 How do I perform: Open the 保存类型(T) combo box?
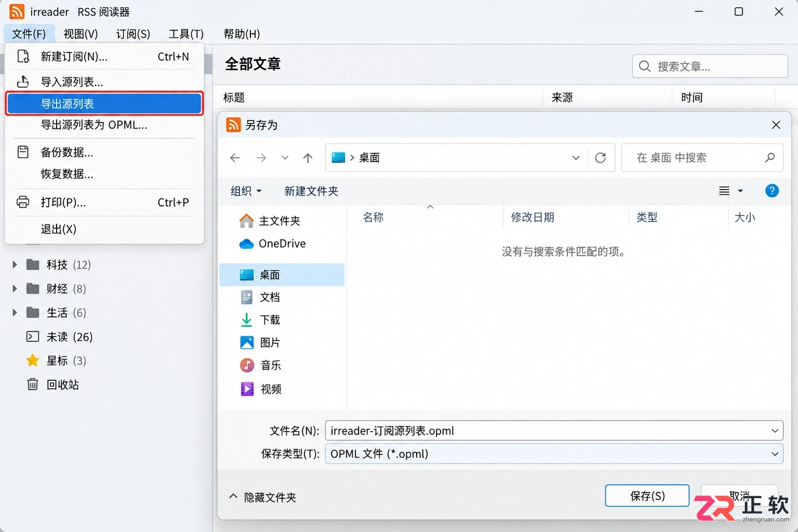coord(554,454)
